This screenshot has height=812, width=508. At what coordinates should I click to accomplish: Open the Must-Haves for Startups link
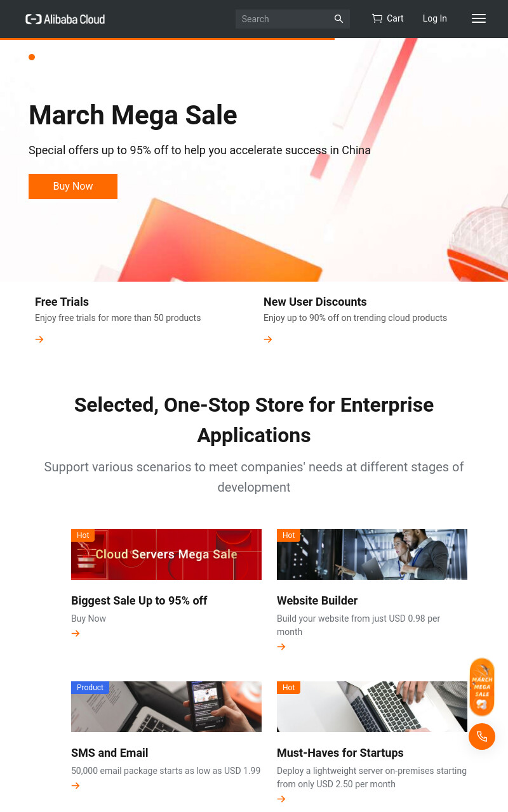[x=340, y=753]
